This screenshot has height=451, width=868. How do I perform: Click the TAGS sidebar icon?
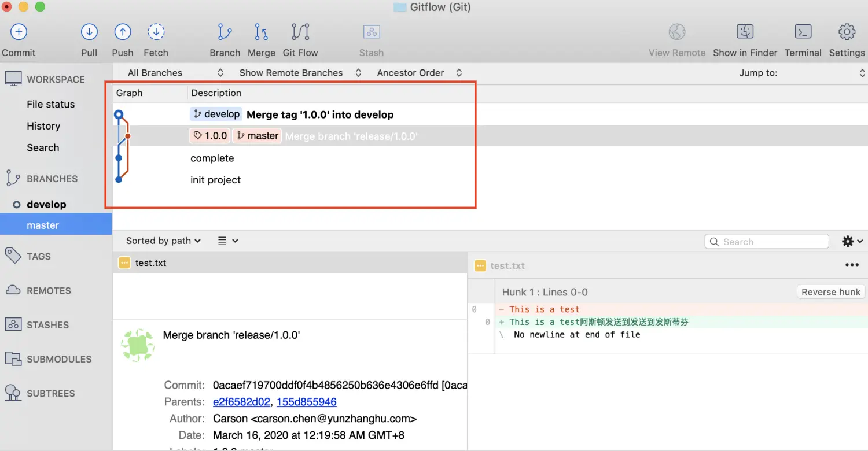click(x=13, y=256)
